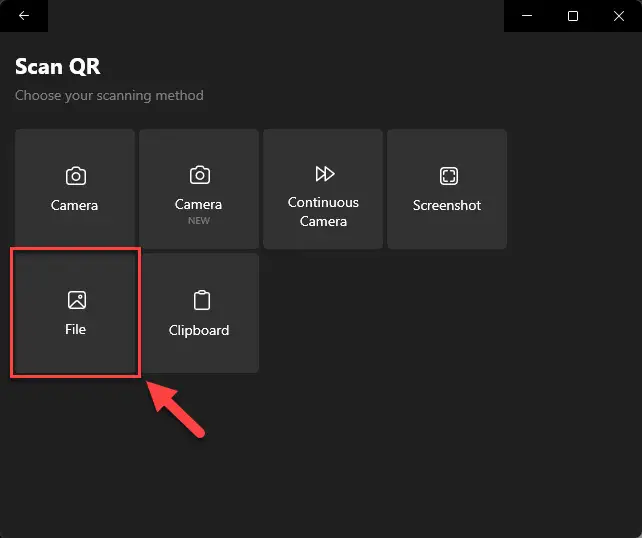This screenshot has width=642, height=538.
Task: Click the camera icon on first Camera tile
Action: (76, 176)
